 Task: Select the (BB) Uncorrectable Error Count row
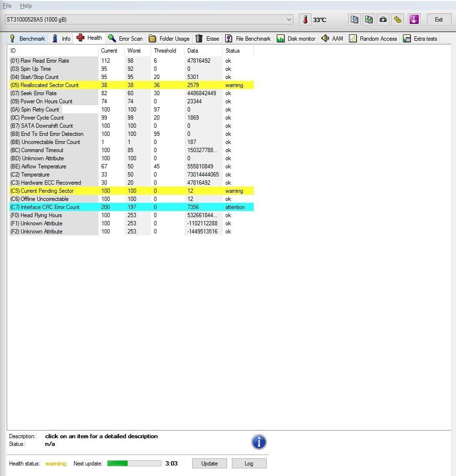[x=131, y=142]
